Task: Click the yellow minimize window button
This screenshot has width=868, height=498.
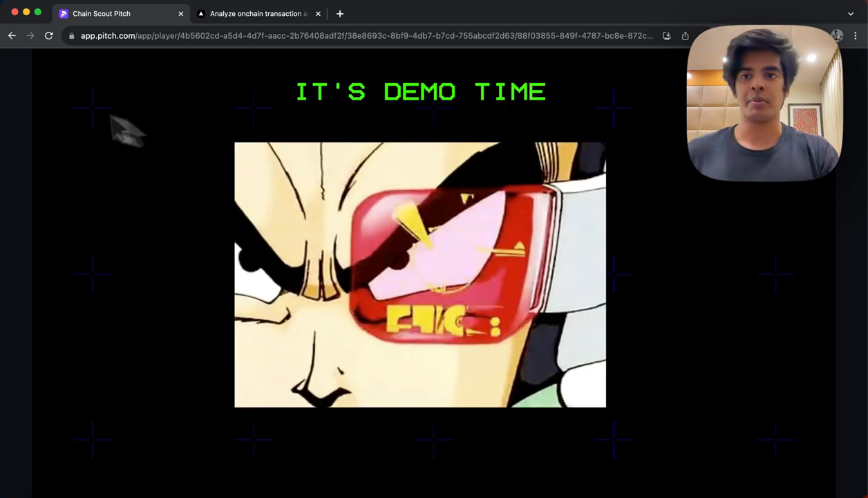Action: pyautogui.click(x=26, y=12)
